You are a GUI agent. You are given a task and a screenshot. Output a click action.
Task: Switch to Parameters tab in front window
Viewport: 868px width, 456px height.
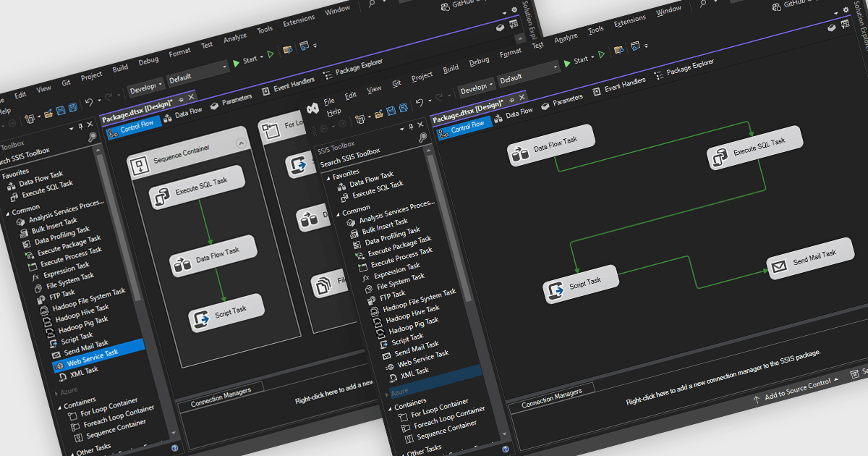point(561,103)
